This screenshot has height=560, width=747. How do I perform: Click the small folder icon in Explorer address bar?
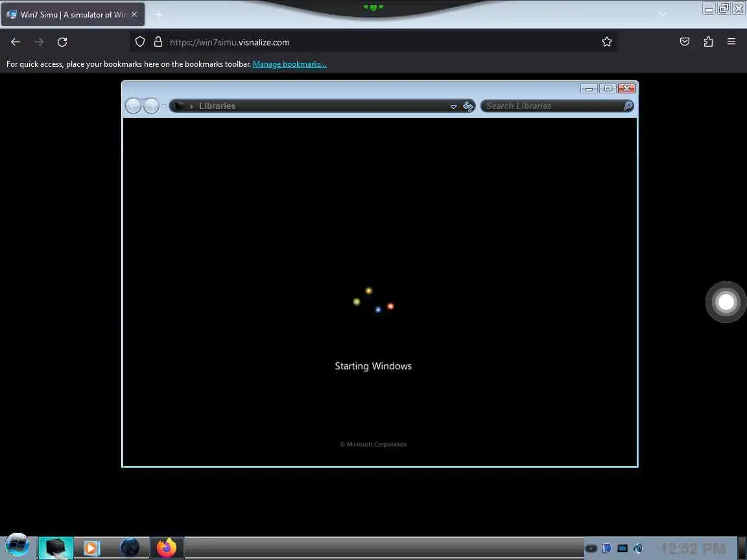[179, 106]
